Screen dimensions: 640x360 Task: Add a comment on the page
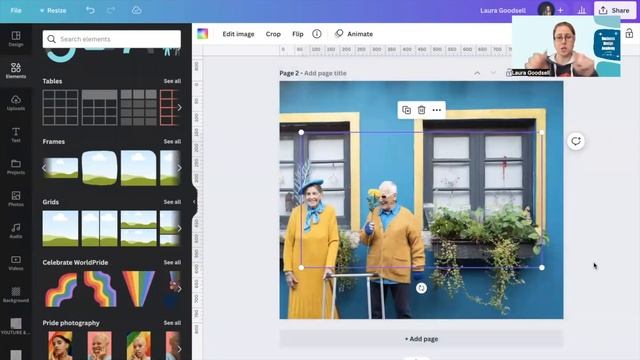click(576, 141)
